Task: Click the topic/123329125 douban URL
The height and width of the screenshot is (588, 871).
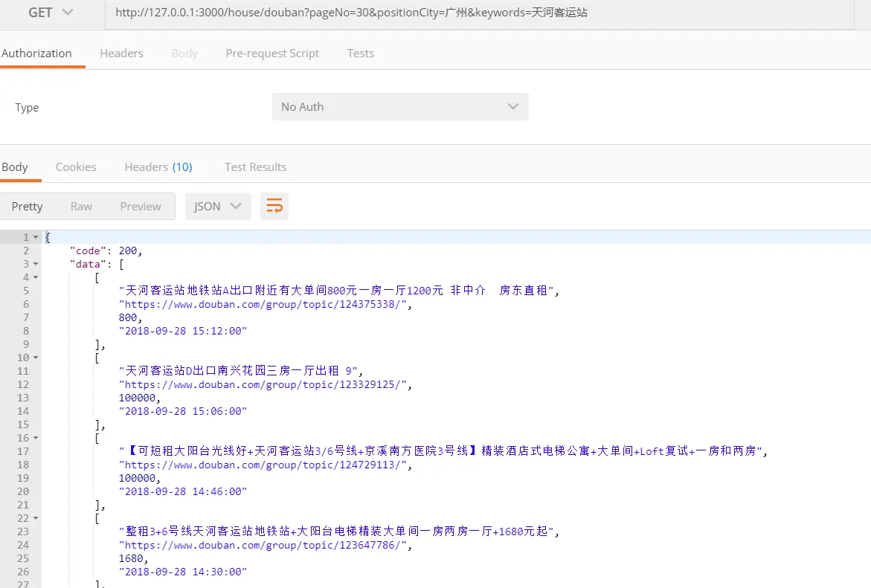Action: 263,385
